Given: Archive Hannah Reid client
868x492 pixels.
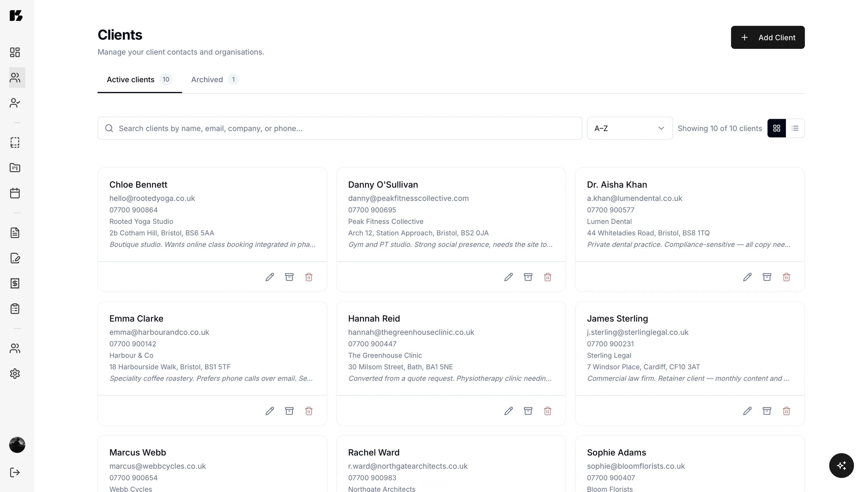Looking at the screenshot, I should tap(528, 411).
